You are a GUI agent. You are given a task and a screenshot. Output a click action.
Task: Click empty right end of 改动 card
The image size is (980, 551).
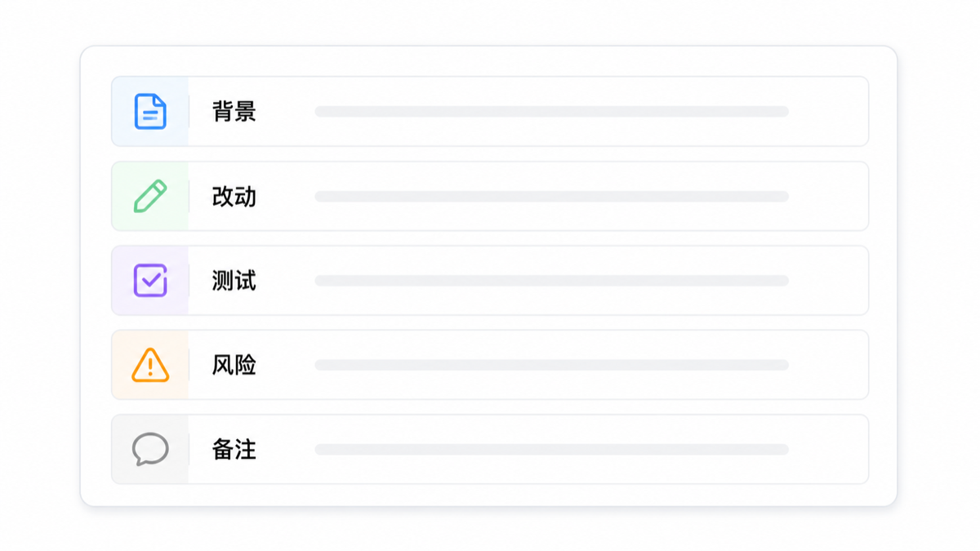(828, 196)
